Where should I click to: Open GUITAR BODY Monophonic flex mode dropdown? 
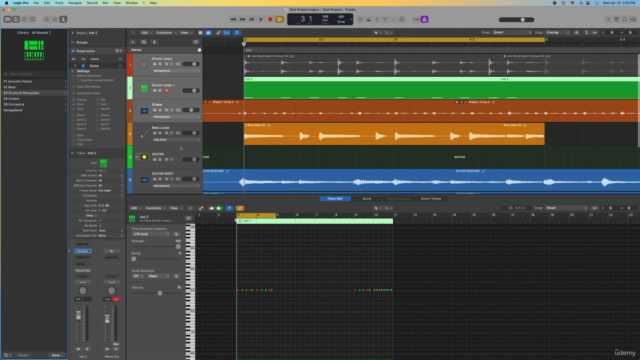coord(176,186)
